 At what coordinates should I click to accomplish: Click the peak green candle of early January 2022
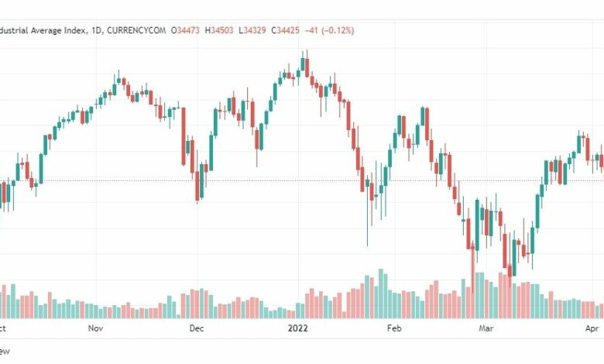point(302,64)
